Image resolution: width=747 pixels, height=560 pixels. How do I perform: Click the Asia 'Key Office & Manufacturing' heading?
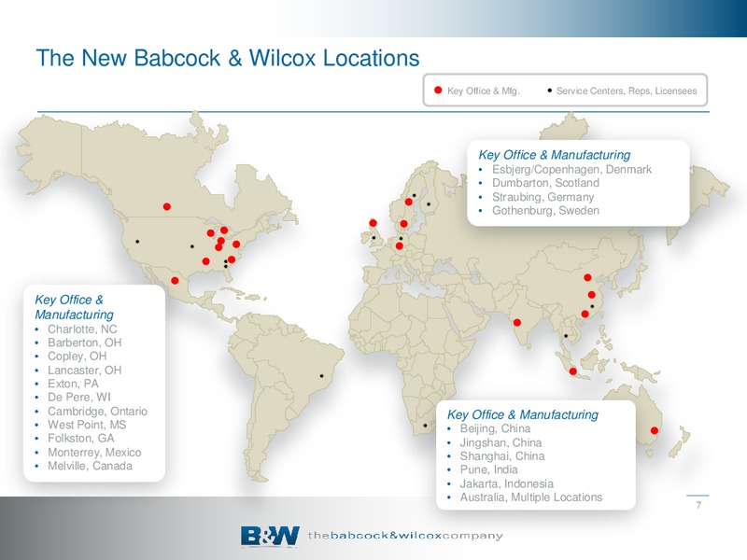coord(522,414)
